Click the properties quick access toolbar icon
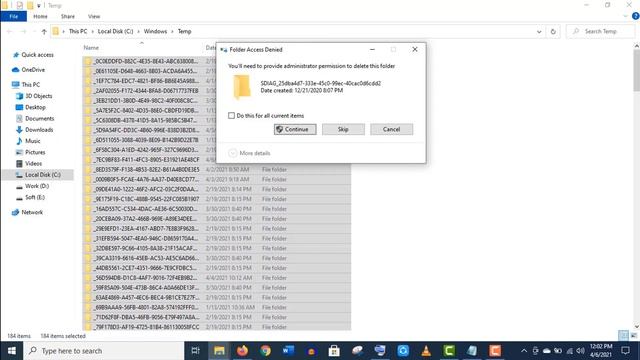The image size is (640, 360). (x=20, y=5)
